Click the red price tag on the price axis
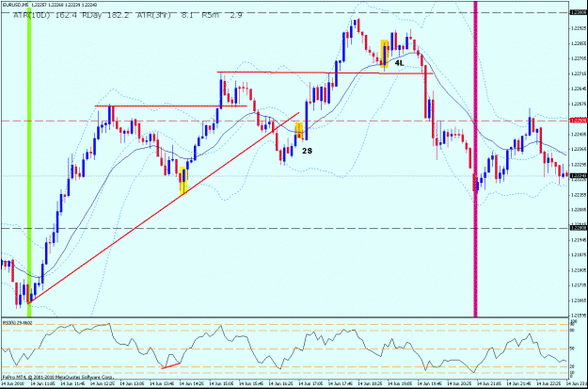 578,121
